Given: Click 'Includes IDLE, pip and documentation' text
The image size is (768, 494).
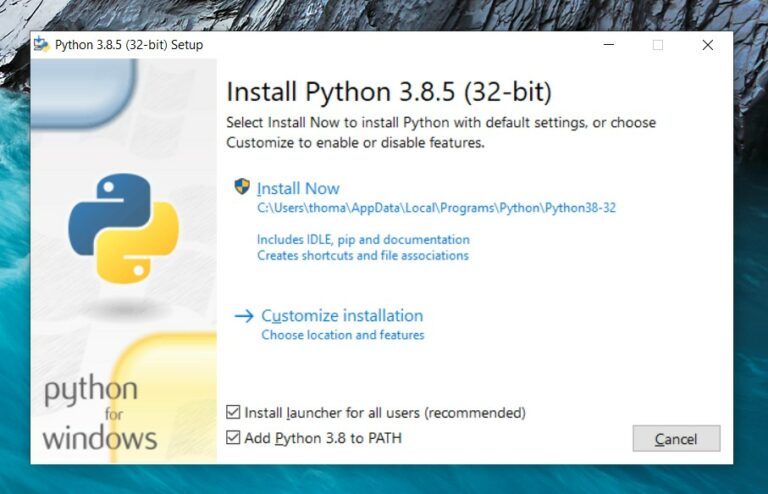Looking at the screenshot, I should (363, 239).
